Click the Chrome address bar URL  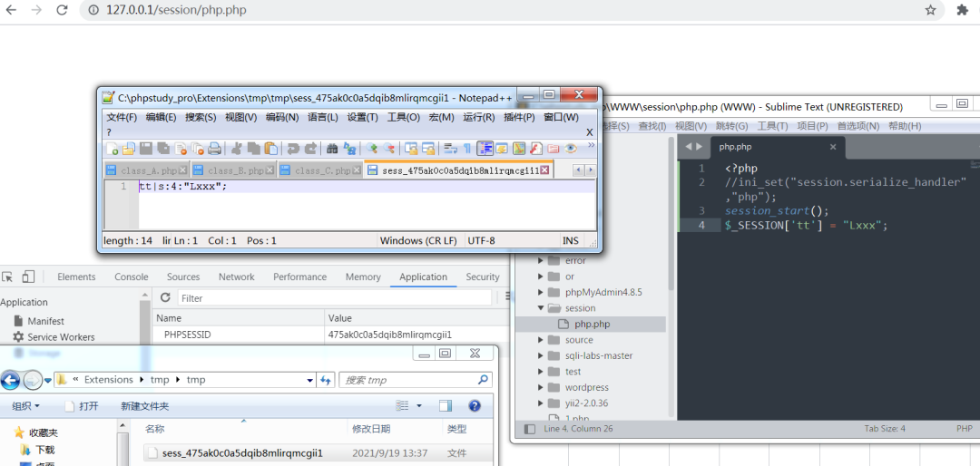pyautogui.click(x=176, y=10)
